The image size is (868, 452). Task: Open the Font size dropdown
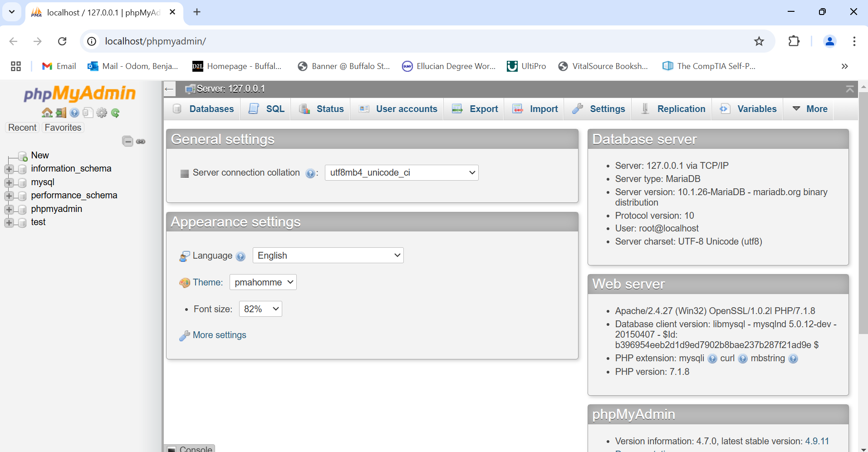[x=260, y=309]
